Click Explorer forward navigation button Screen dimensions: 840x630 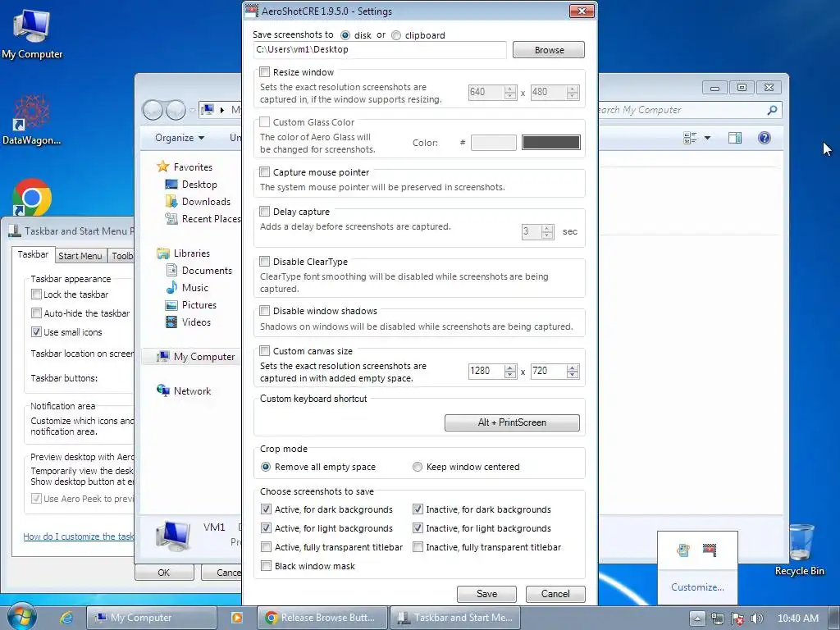pos(176,111)
